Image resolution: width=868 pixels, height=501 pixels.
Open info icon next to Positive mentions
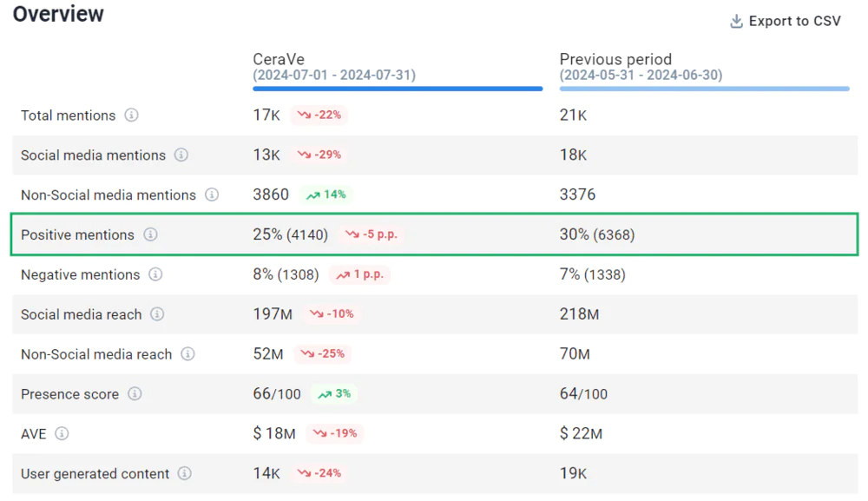coord(150,234)
